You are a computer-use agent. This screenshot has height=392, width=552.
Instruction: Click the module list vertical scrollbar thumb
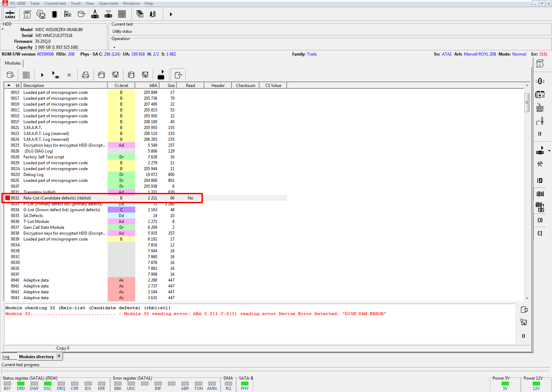527,102
